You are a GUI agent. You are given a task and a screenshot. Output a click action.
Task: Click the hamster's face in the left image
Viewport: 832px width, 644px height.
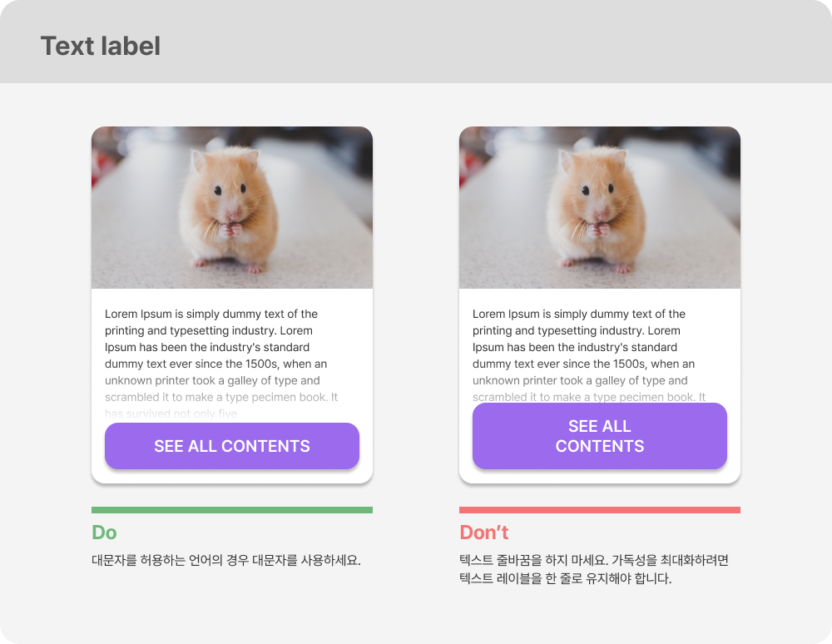coord(228,191)
